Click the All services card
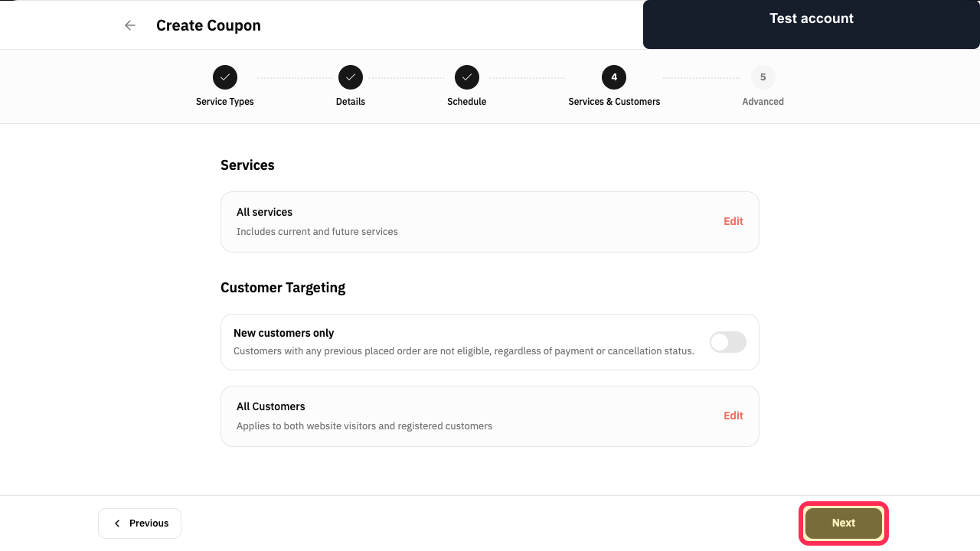Viewport: 980px width, 551px height. pyautogui.click(x=490, y=222)
